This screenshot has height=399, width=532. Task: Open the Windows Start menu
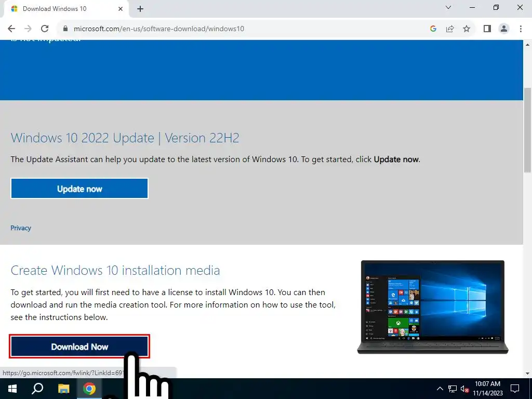point(12,389)
